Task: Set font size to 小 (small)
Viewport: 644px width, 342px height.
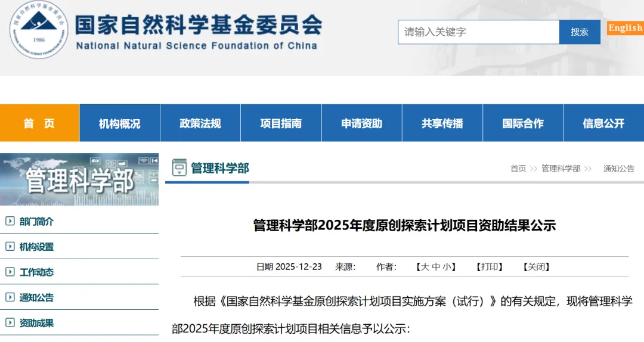Action: 447,267
